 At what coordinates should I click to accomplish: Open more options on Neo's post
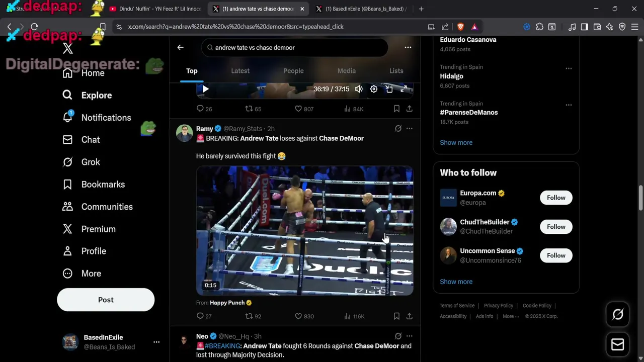pyautogui.click(x=410, y=336)
